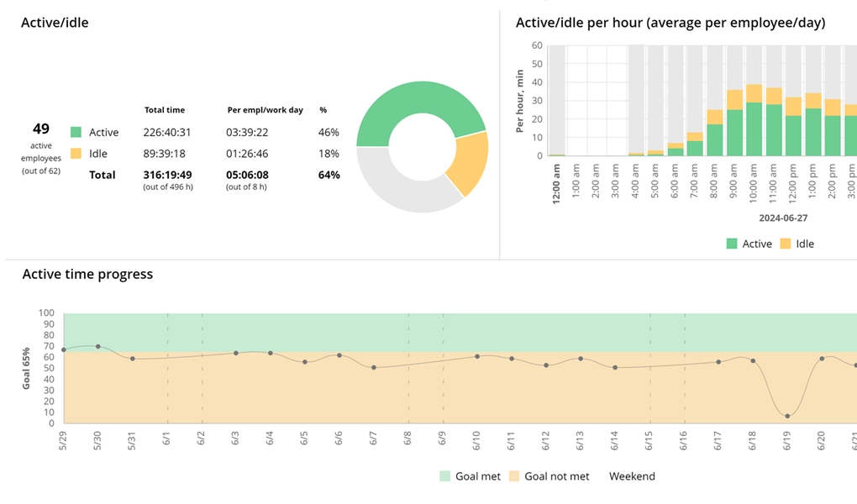Screen dimensions: 857x504
Task: Click the Per empl/work day column header
Action: pos(265,110)
